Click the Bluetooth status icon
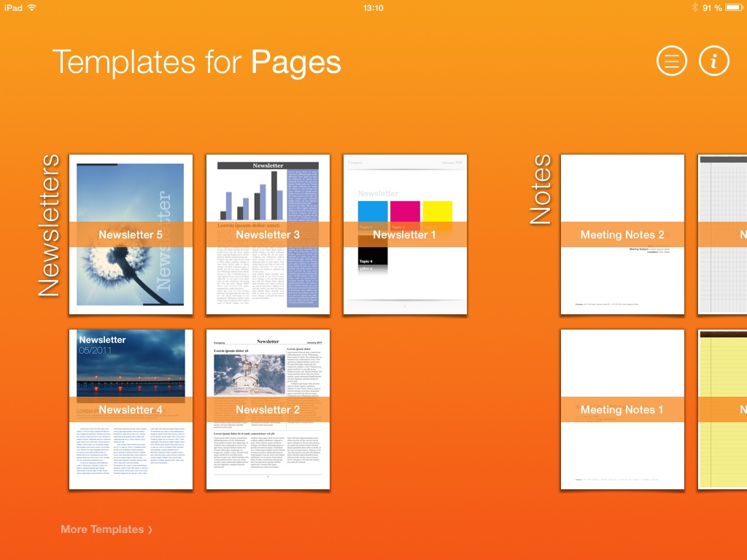The height and width of the screenshot is (560, 747). click(x=694, y=7)
